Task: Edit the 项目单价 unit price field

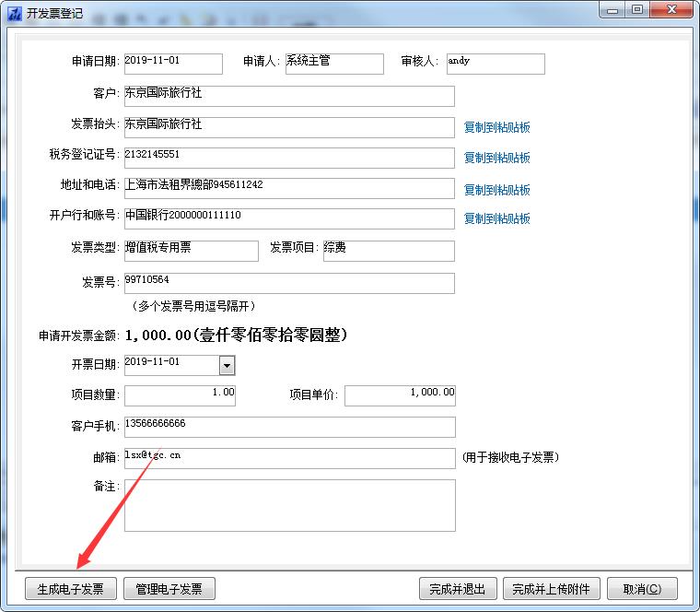Action: tap(400, 395)
